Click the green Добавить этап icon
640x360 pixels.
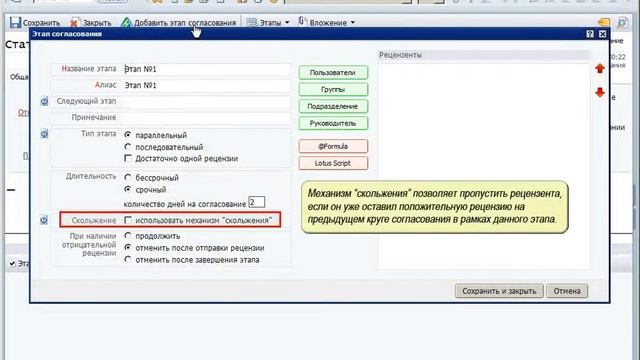(x=126, y=22)
